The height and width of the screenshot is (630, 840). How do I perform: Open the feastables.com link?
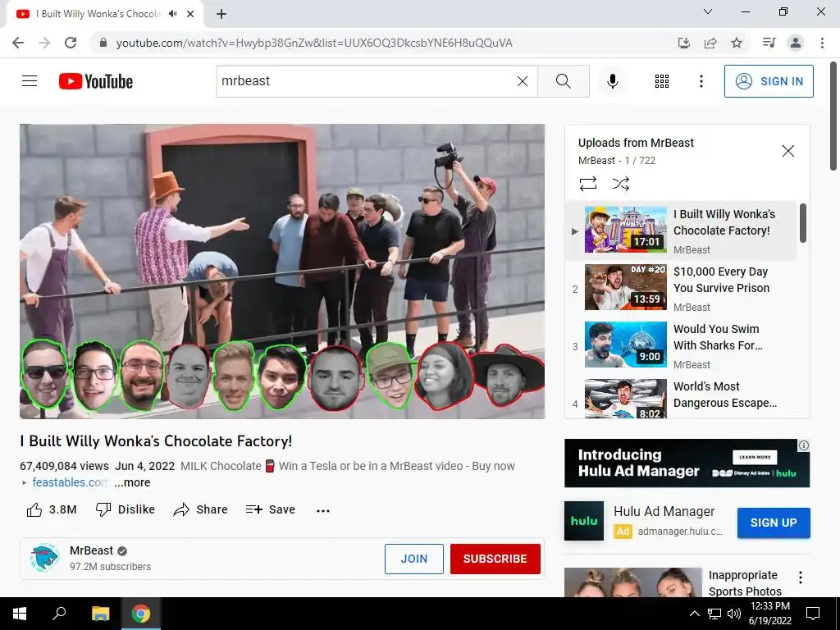tap(71, 482)
